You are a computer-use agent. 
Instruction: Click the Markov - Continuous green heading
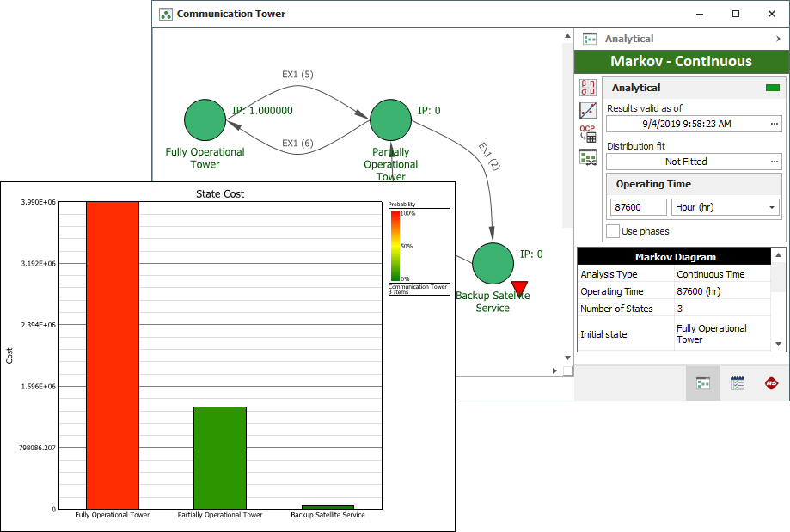click(x=681, y=62)
